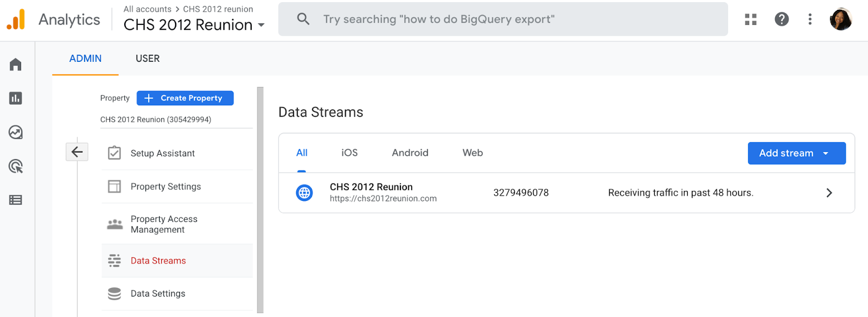Click the Help question mark icon
The image size is (868, 317).
tap(781, 20)
